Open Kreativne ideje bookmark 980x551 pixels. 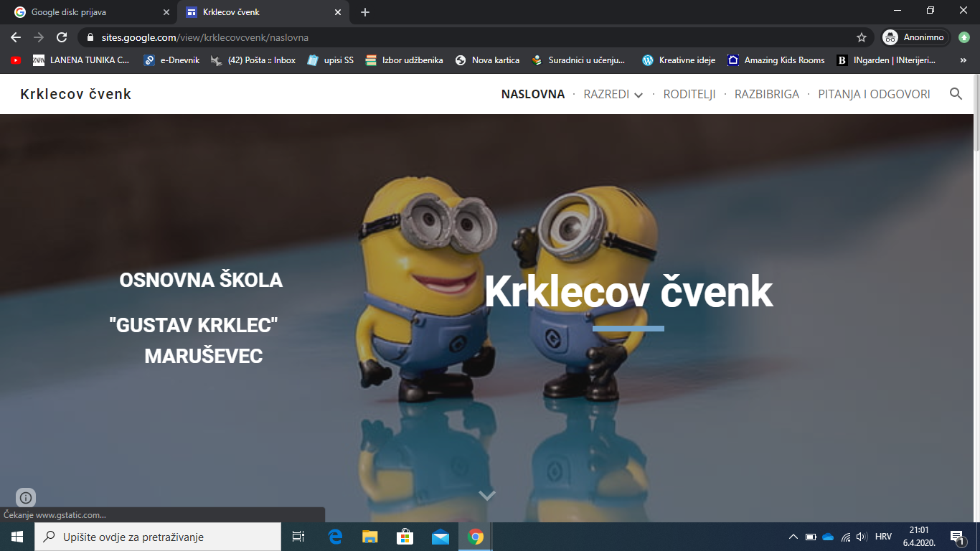[x=679, y=60]
